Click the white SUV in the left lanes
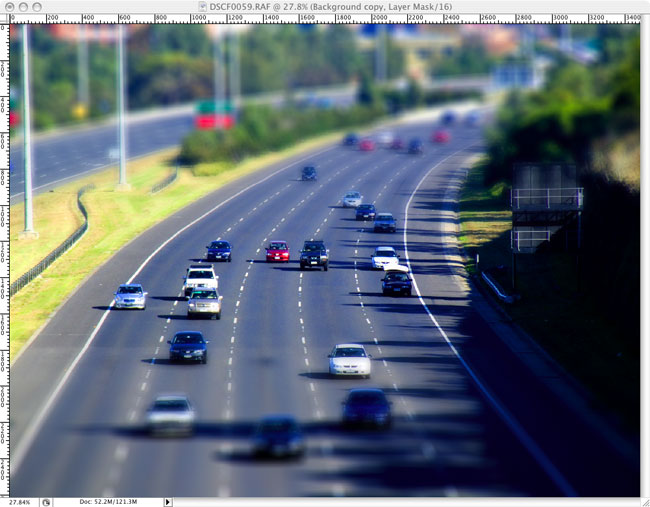Screen dimensions: 650x507 [x=201, y=277]
